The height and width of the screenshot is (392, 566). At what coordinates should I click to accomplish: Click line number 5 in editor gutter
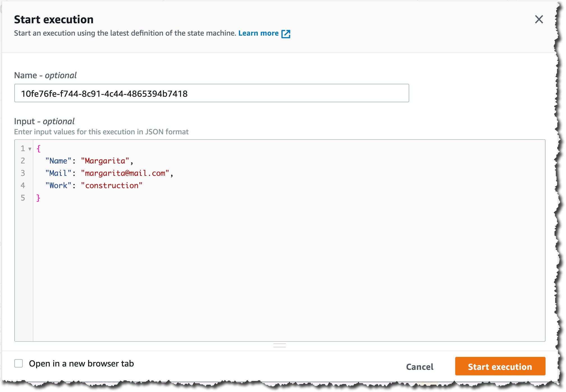(x=23, y=198)
